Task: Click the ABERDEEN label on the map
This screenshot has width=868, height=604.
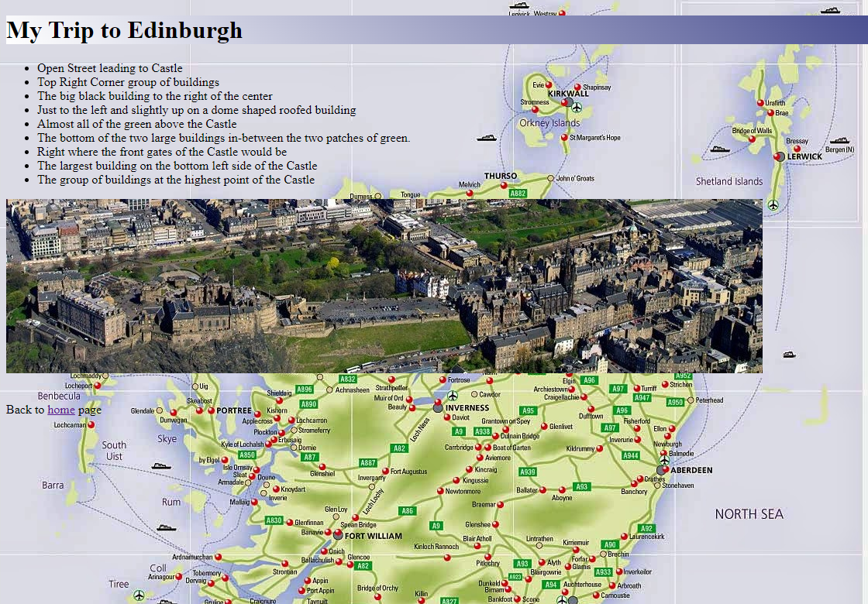Action: (x=691, y=470)
